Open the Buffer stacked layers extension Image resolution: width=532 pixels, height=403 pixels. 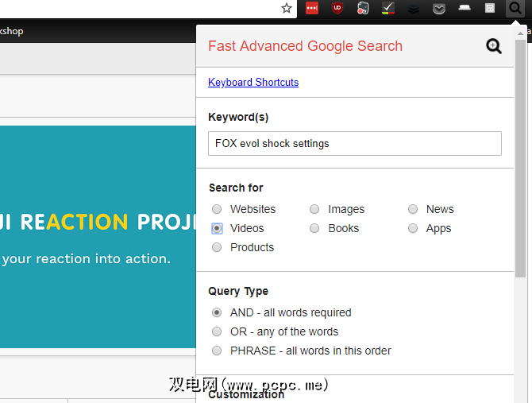[x=414, y=9]
